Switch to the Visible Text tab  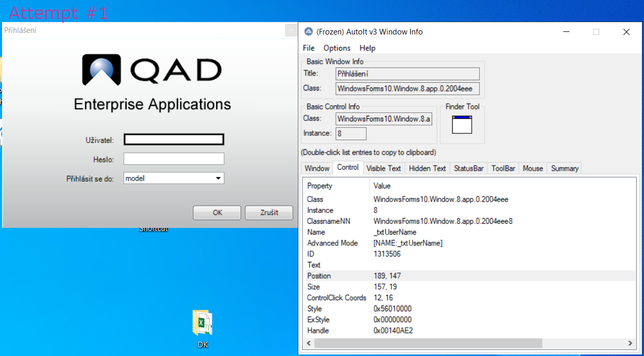click(x=384, y=168)
